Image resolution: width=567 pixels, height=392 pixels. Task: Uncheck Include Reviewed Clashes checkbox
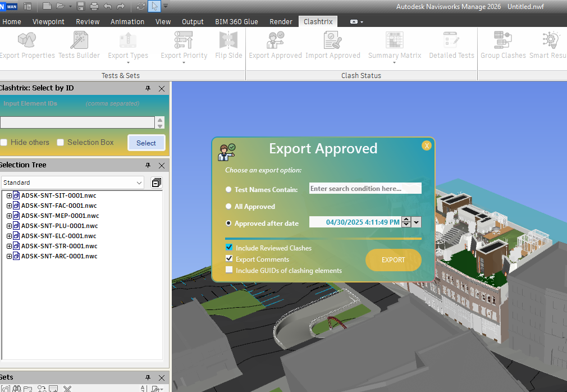[x=229, y=248]
